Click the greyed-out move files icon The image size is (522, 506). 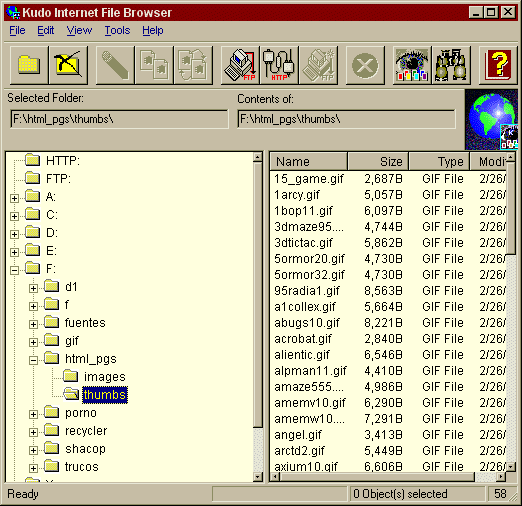193,65
